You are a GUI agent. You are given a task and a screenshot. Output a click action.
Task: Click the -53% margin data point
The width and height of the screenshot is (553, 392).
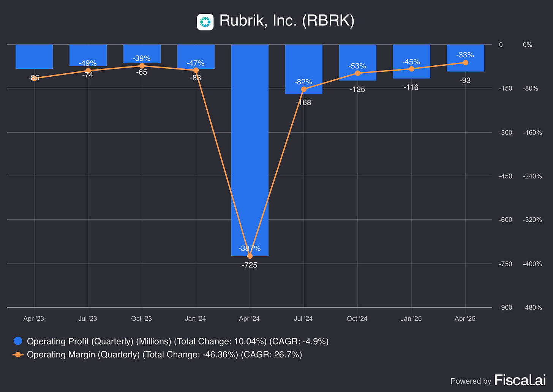tap(357, 73)
